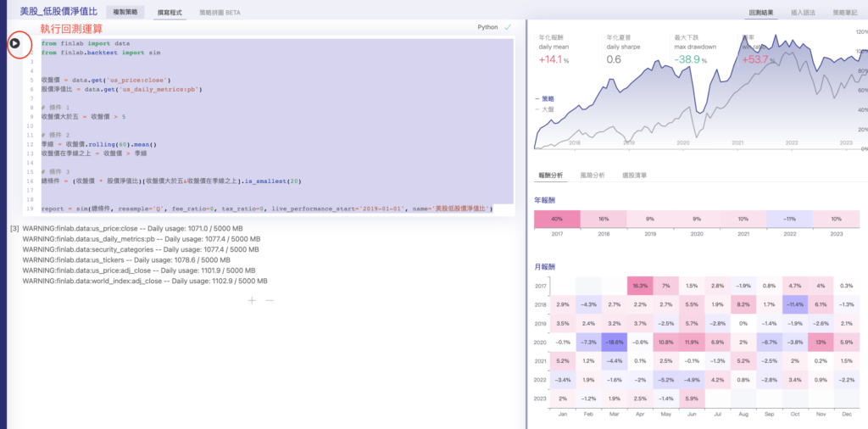
Task: Click the 2018 yearly return cell 16%
Action: click(x=604, y=220)
